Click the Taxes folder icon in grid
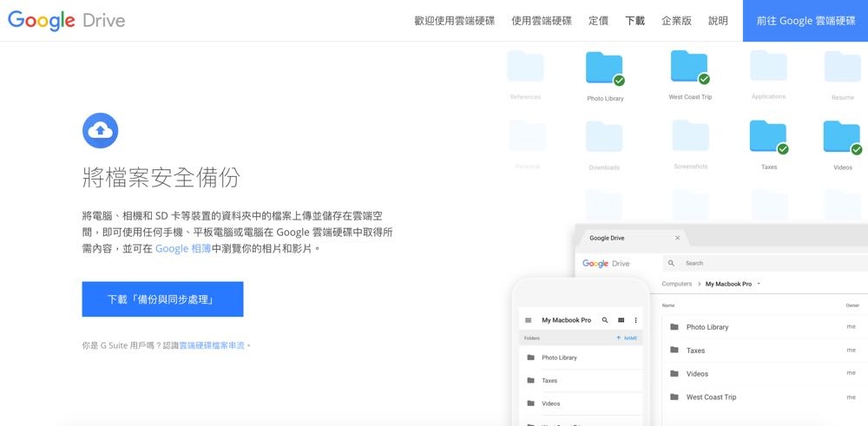Screen dimensions: 868x426 pos(768,137)
